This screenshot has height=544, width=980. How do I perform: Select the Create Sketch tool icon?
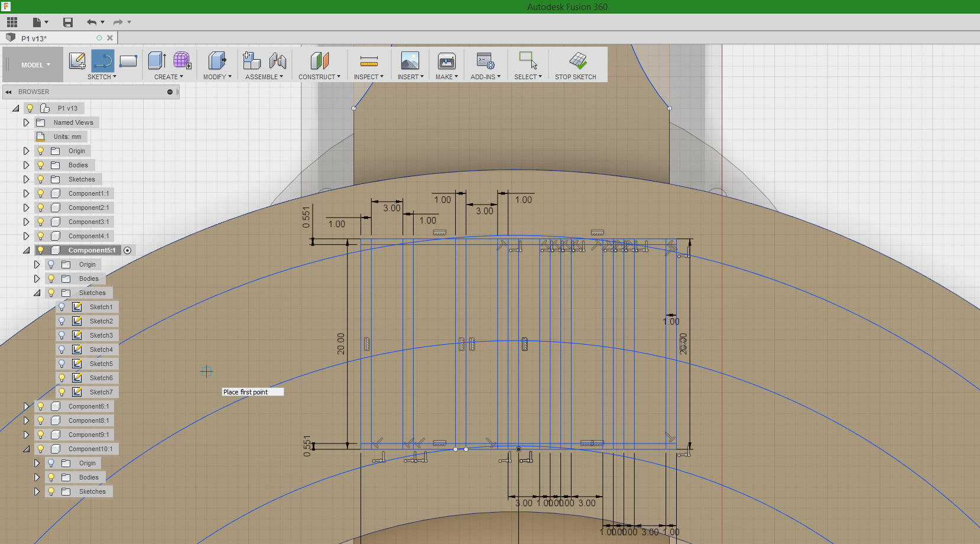77,60
